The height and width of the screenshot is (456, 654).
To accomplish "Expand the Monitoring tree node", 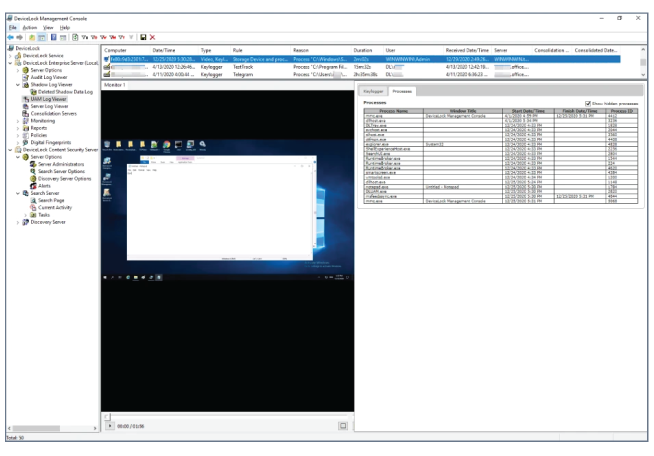I will (x=17, y=120).
